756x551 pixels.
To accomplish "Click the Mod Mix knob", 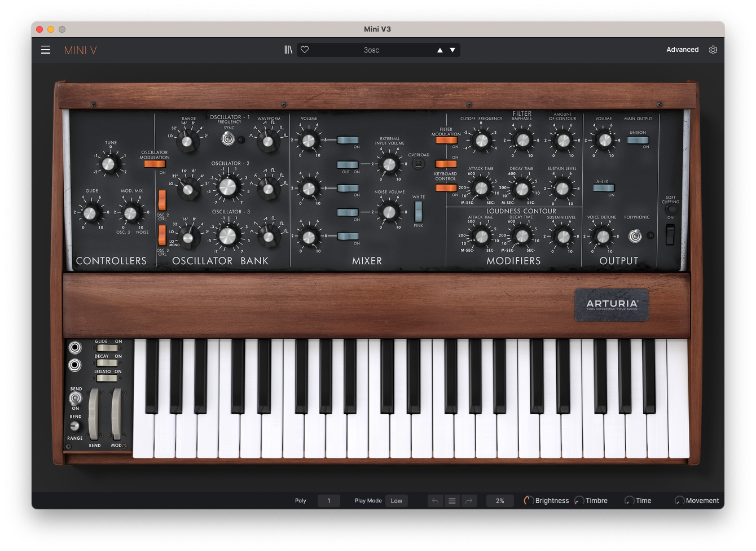I will click(x=131, y=213).
